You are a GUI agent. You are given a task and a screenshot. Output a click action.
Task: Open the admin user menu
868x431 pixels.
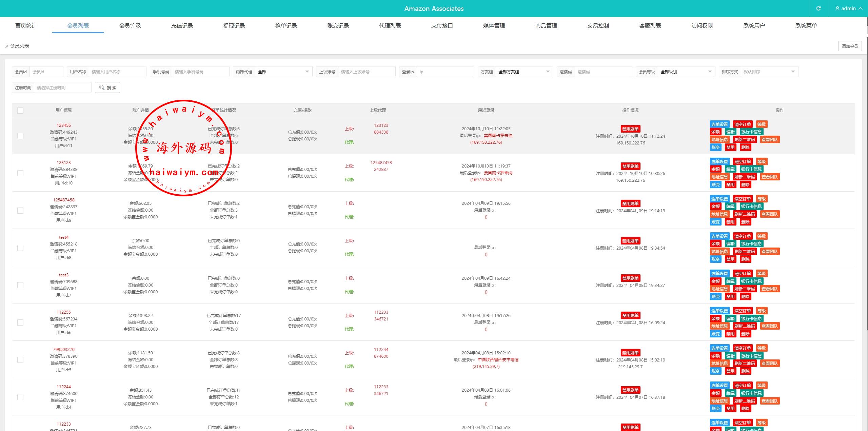click(x=849, y=8)
